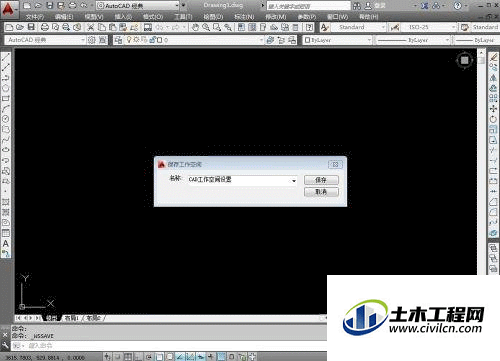Click Open in the quick access toolbar
500x361 pixels.
coord(38,6)
